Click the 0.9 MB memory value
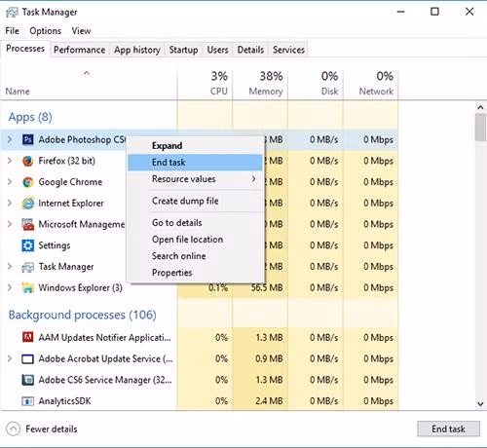This screenshot has height=448, width=487. tap(269, 358)
